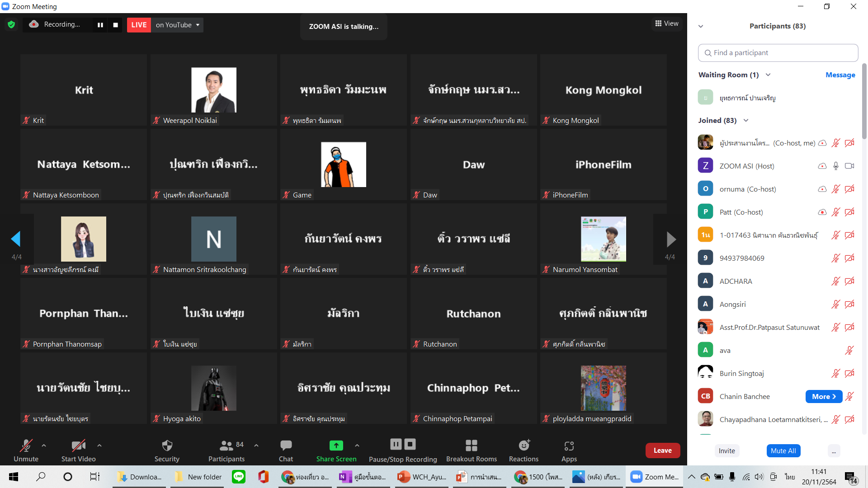This screenshot has width=868, height=488.
Task: Switch to Zoom Meeting taskbar item
Action: pyautogui.click(x=655, y=477)
